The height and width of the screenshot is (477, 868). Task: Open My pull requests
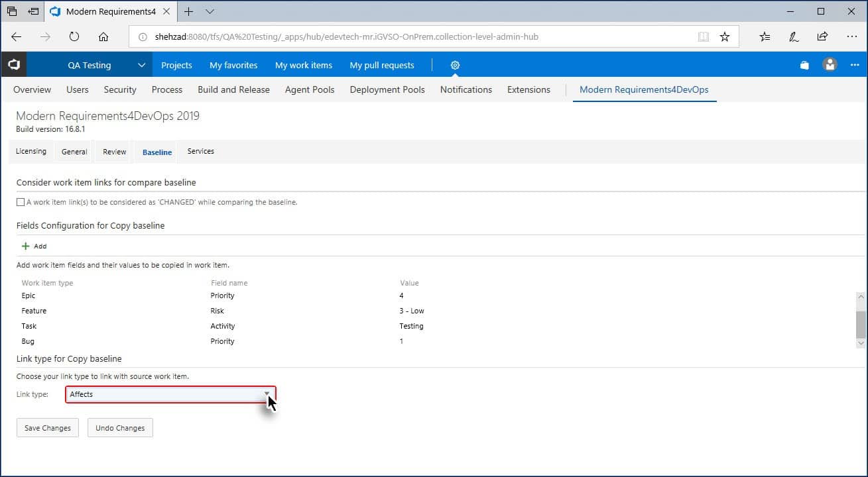pyautogui.click(x=382, y=65)
